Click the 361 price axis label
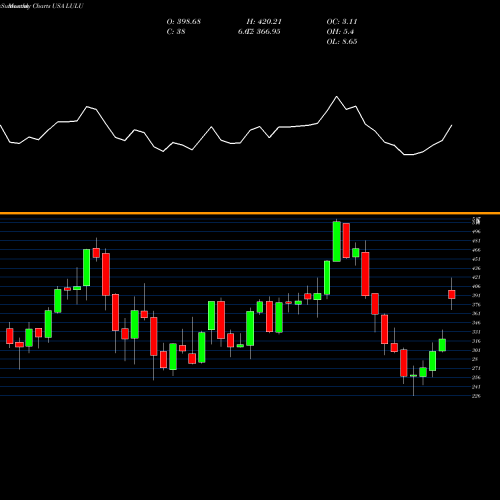 pyautogui.click(x=477, y=313)
